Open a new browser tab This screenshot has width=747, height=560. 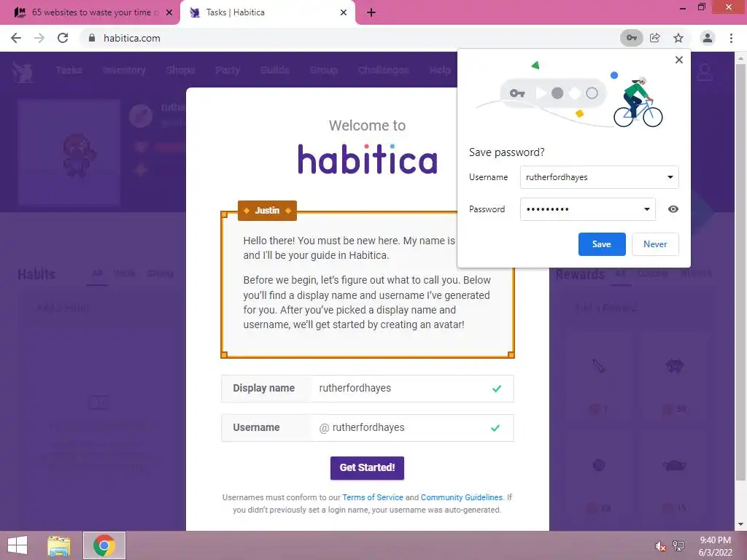click(371, 12)
